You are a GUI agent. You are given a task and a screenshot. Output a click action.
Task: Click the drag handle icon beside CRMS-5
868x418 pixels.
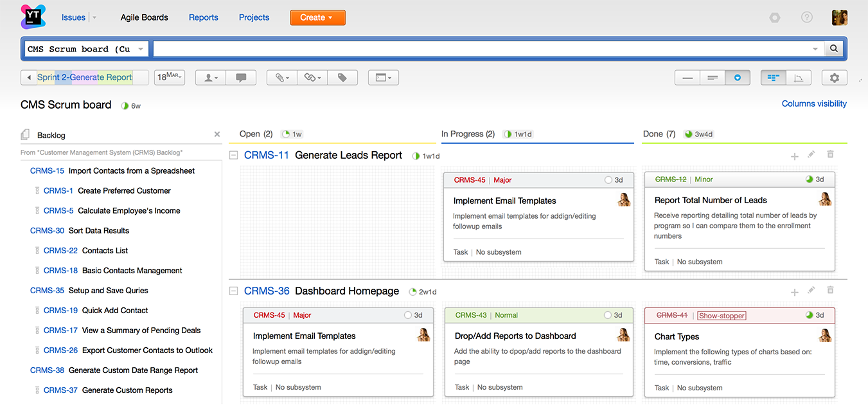click(x=37, y=210)
